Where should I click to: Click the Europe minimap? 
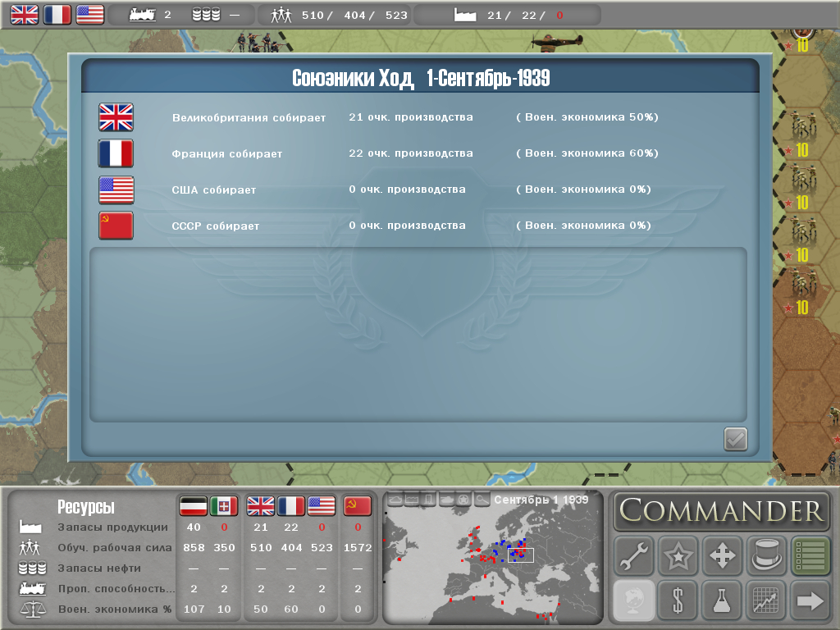click(492, 566)
